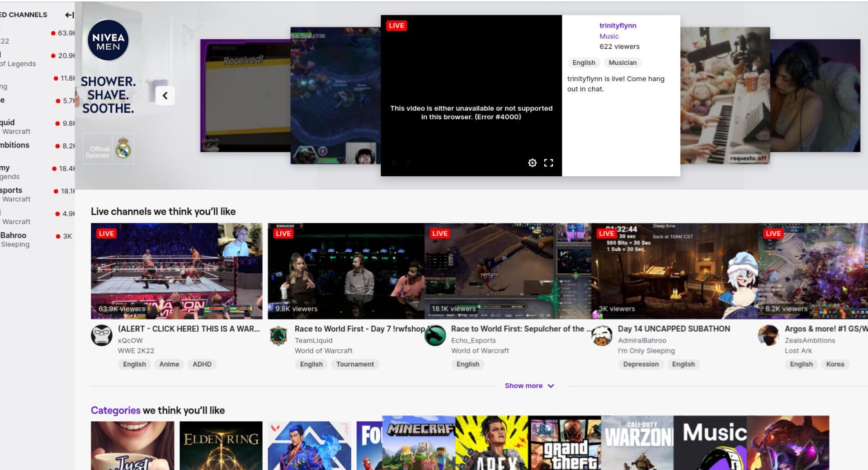
Task: Open the Elden Ring category cover
Action: tap(221, 446)
